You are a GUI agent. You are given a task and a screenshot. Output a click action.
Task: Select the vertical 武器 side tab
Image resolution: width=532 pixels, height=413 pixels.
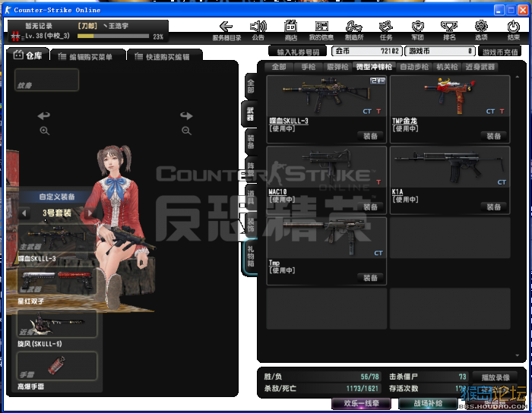250,114
